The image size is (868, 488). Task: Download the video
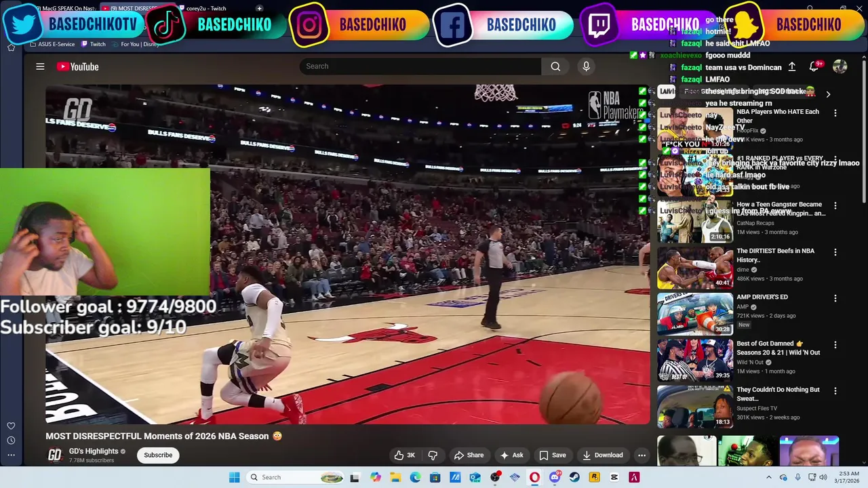point(602,455)
